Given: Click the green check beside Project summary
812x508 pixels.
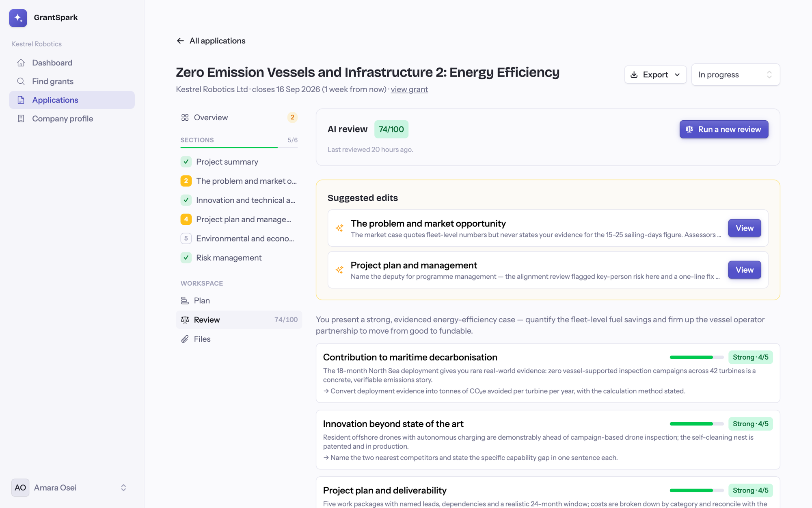Looking at the screenshot, I should point(186,162).
